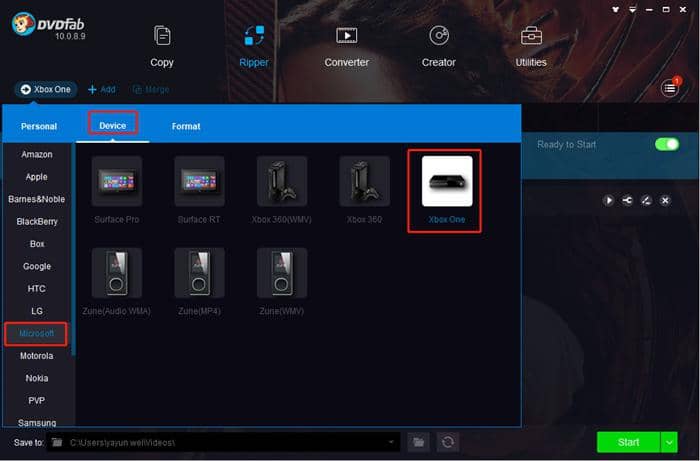The width and height of the screenshot is (700, 461).
Task: Browse output folder icon
Action: 419,442
